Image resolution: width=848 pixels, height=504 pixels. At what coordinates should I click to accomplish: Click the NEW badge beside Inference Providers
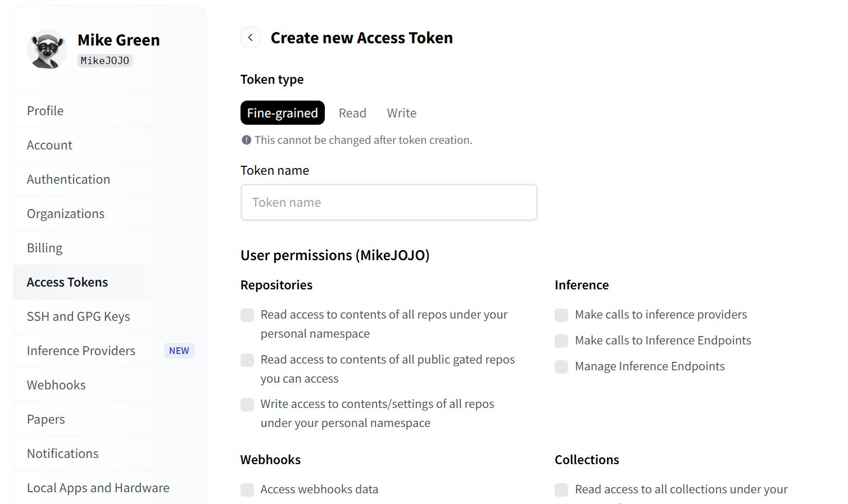click(179, 351)
